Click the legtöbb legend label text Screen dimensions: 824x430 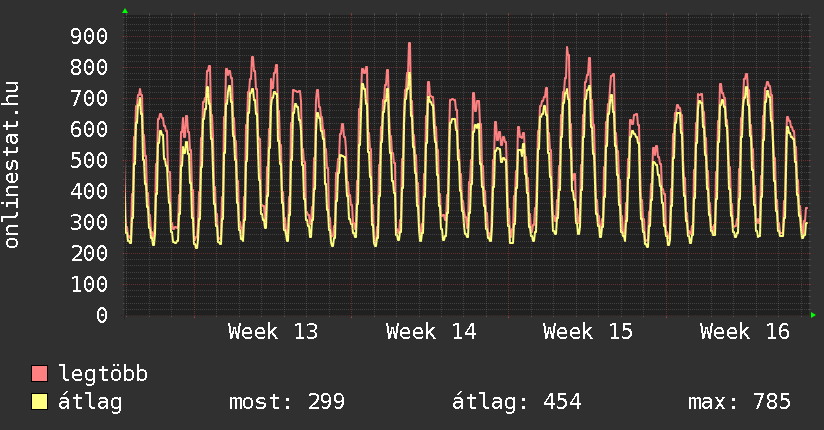103,374
